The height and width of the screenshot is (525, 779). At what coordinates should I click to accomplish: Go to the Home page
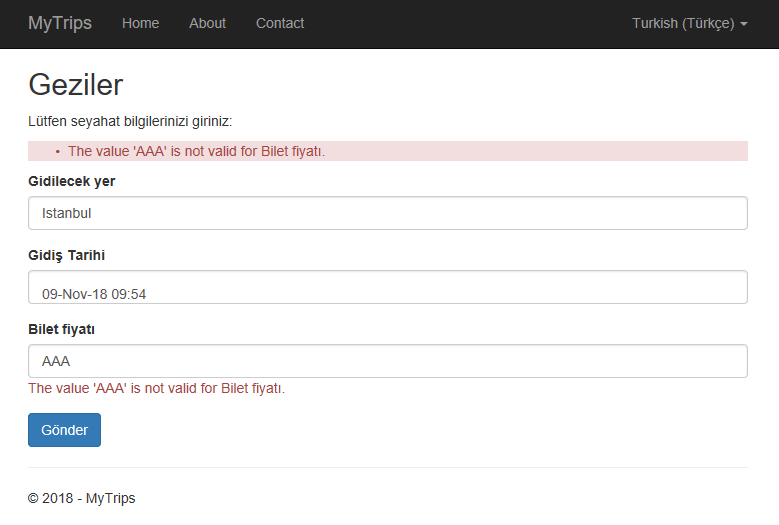[x=141, y=23]
